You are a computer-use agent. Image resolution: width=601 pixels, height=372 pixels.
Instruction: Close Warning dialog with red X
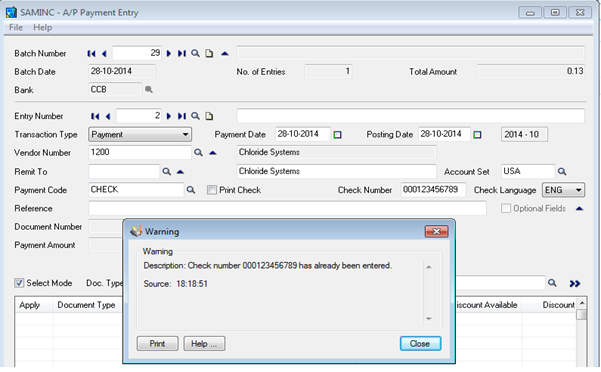coord(437,231)
